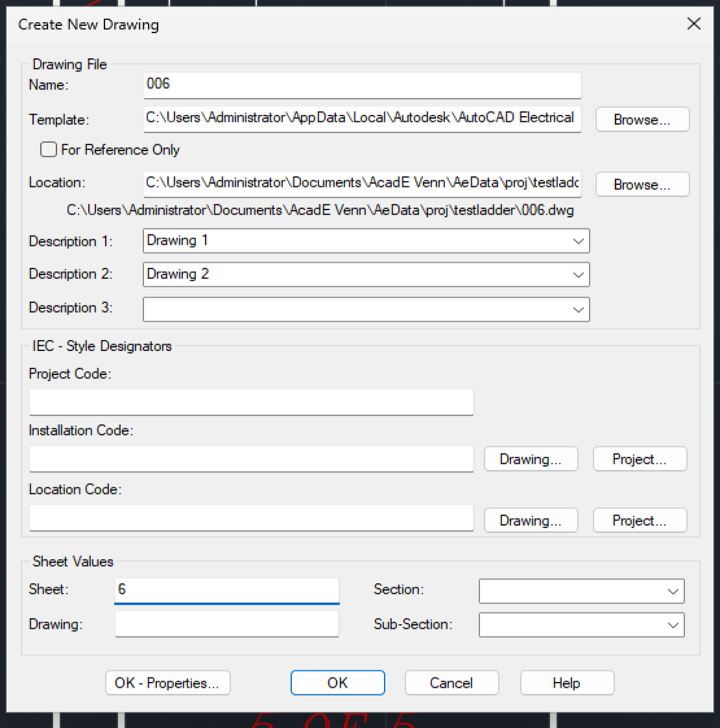Viewport: 720px width, 728px height.
Task: Browse for the drawing location
Action: click(x=642, y=184)
